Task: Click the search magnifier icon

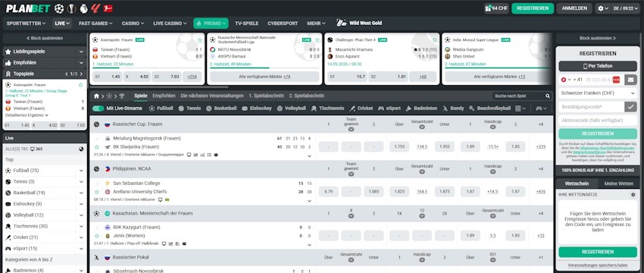Action: [548, 96]
